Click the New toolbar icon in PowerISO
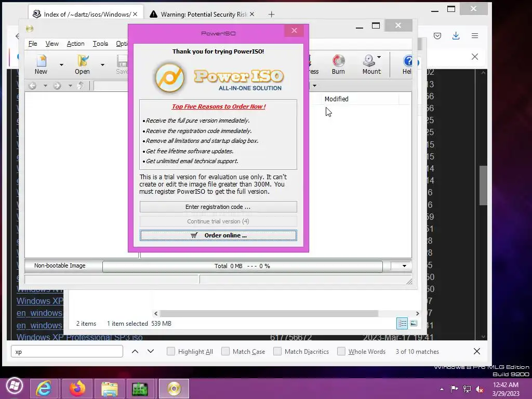The image size is (532, 399). tap(41, 64)
